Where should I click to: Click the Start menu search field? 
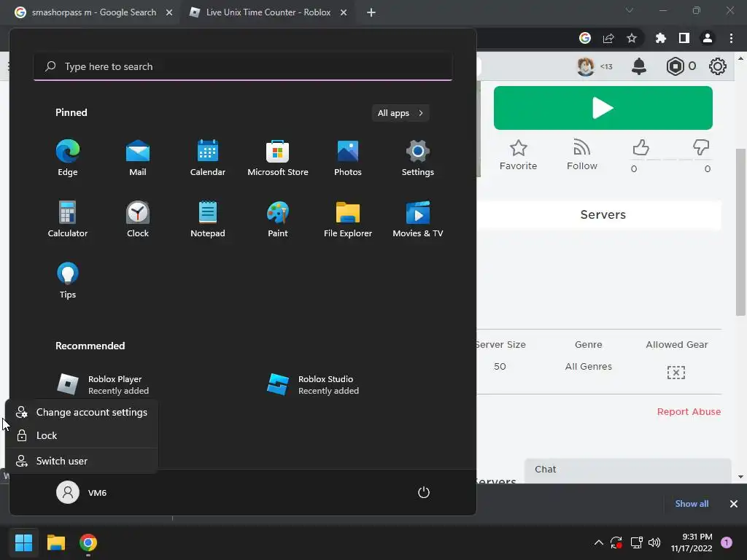(243, 66)
